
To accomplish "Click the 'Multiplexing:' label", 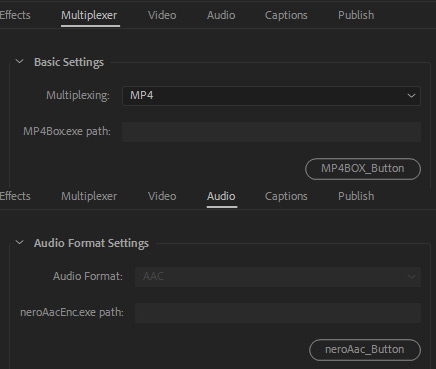I will (x=78, y=95).
